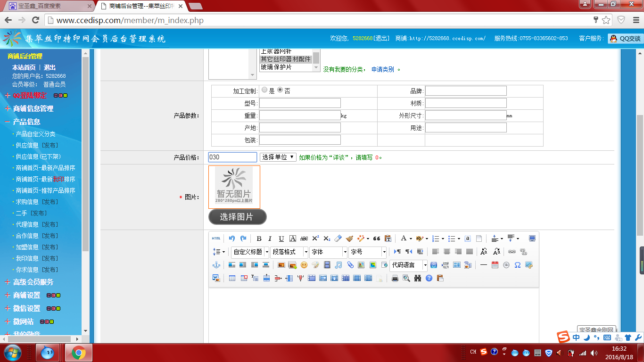Open 字号 font size dropdown
This screenshot has width=644, height=362.
[367, 252]
